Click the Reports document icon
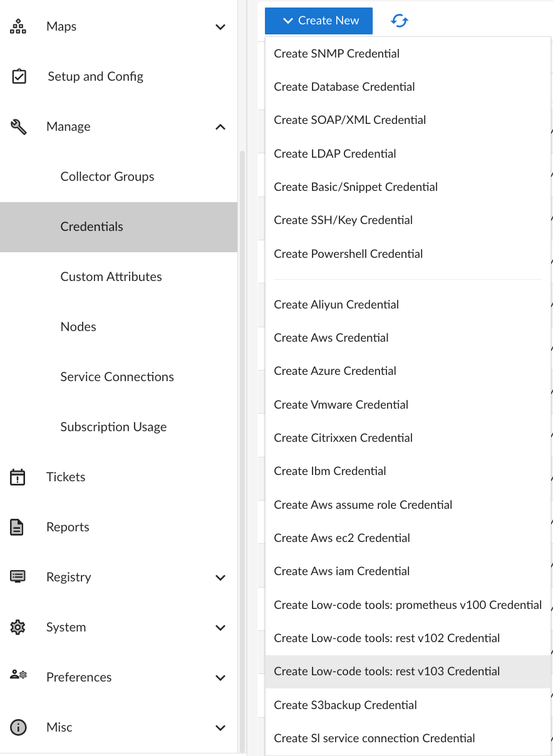Image resolution: width=553 pixels, height=756 pixels. [x=18, y=527]
